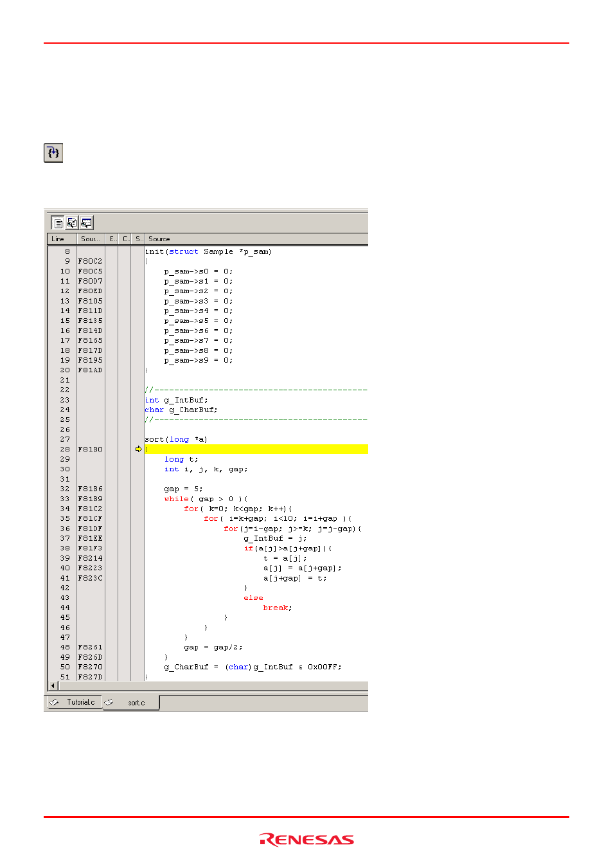613x868 pixels.
Task: Click the Source address column header
Action: pyautogui.click(x=91, y=239)
